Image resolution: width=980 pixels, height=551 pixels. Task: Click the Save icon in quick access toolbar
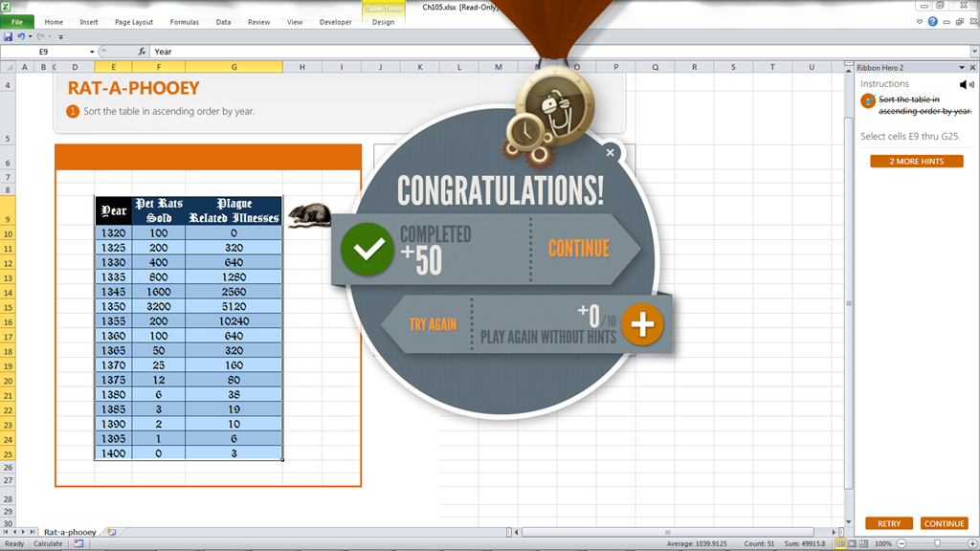pos(8,36)
